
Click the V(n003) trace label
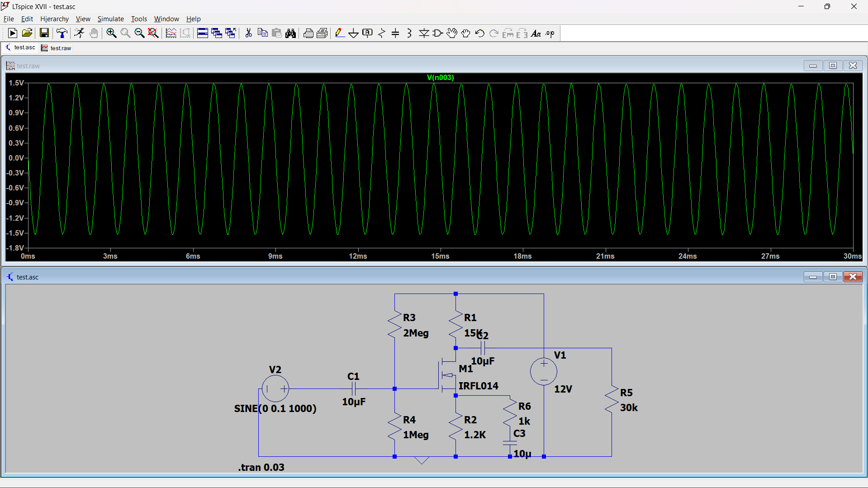tap(440, 77)
